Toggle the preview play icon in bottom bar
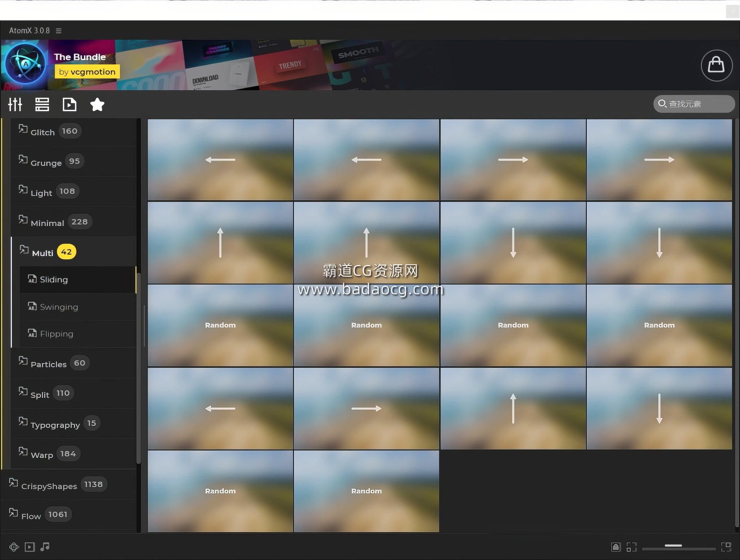740x560 pixels. (x=30, y=547)
